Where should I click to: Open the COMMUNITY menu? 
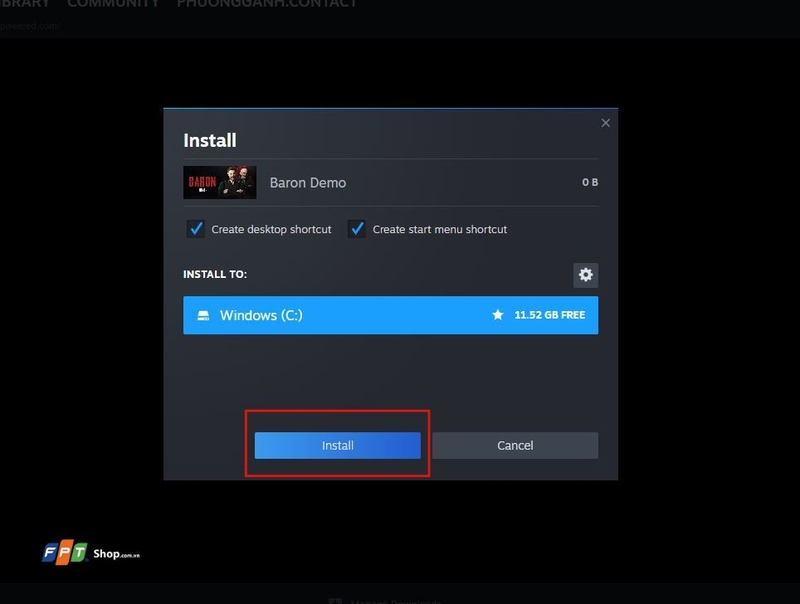(x=113, y=4)
